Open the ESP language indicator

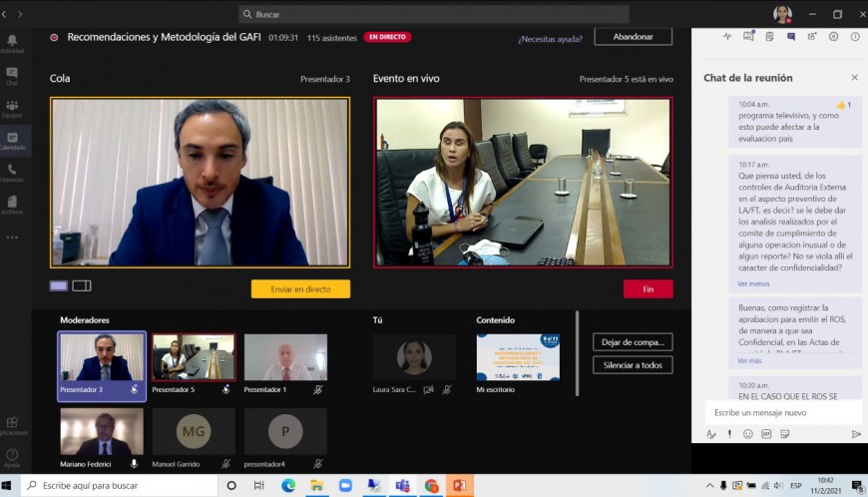(796, 485)
